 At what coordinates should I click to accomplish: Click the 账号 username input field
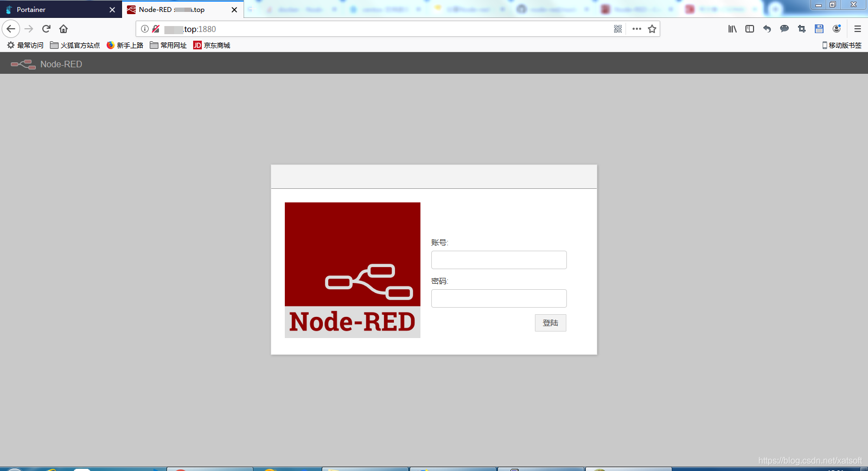point(499,260)
